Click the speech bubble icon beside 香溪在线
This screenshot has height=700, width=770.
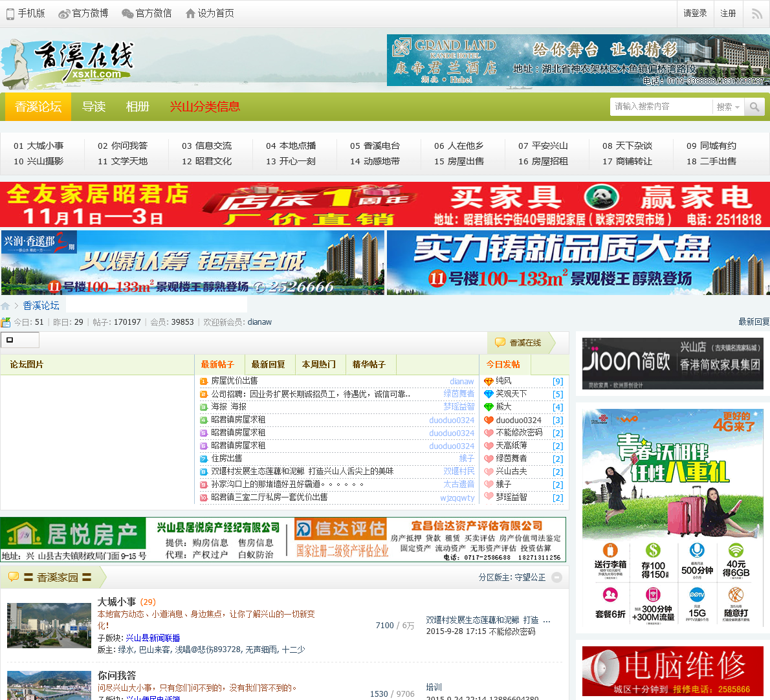click(x=500, y=343)
